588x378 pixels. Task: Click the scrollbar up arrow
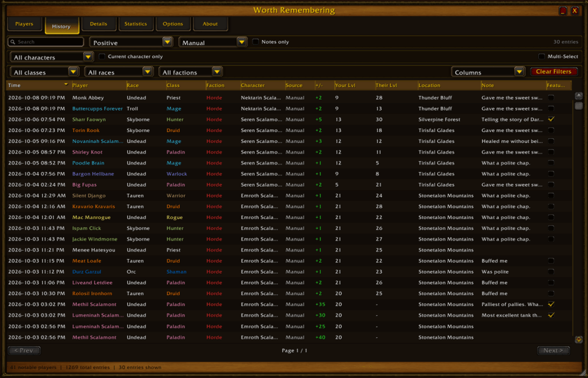(x=578, y=95)
